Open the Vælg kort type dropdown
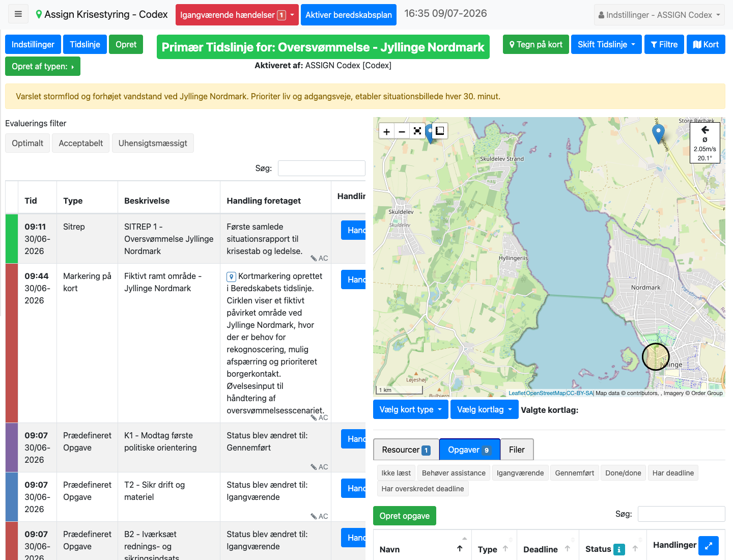The width and height of the screenshot is (733, 560). point(411,409)
